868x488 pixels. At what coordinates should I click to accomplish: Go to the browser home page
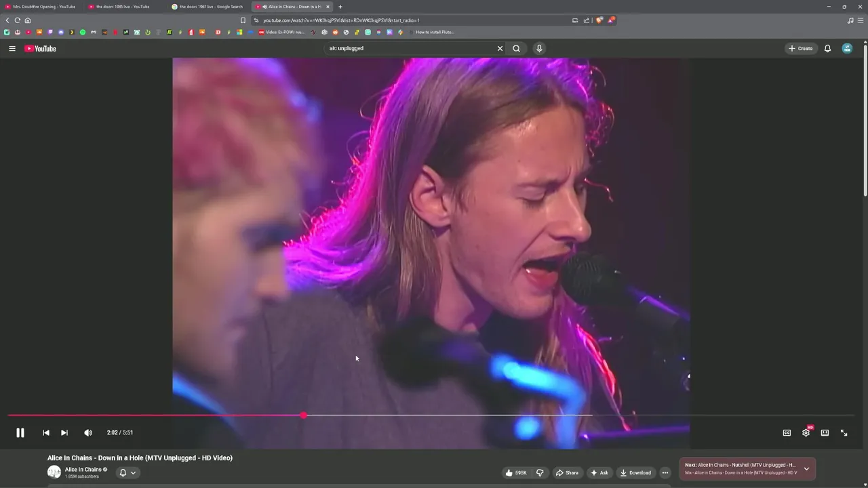click(x=28, y=20)
